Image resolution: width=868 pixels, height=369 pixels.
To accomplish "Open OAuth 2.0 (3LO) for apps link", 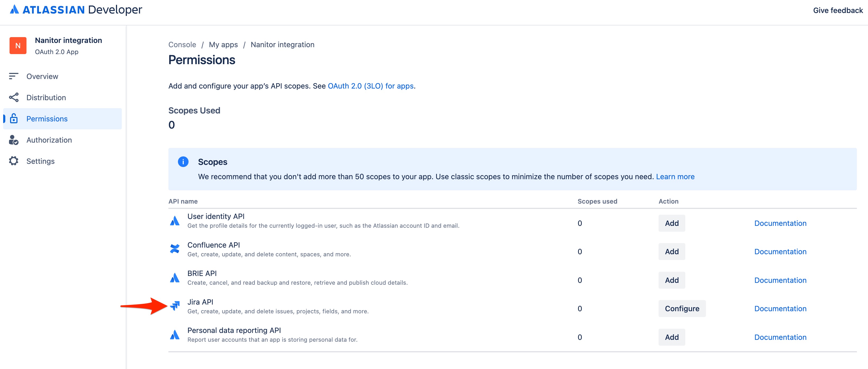I will [371, 86].
